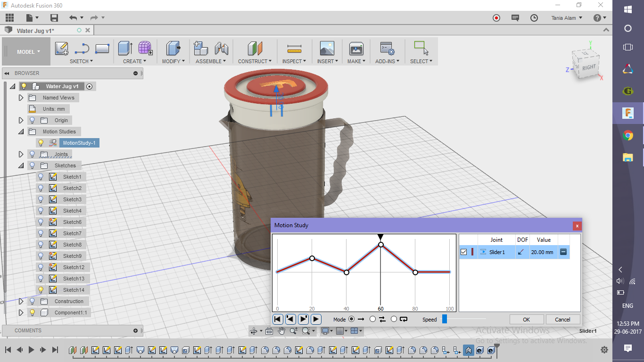
Task: Select the Joint tool icon in ASSEMBLE
Action: (222, 48)
